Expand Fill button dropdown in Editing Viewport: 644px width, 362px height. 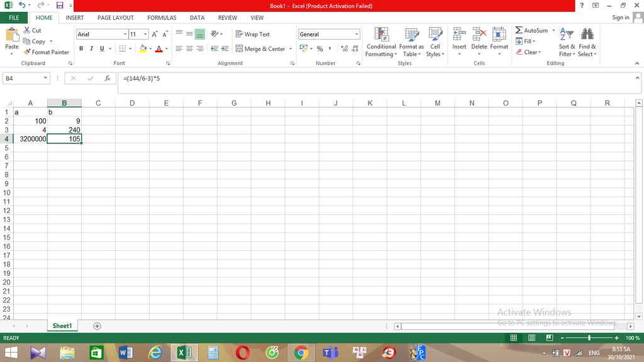(533, 41)
